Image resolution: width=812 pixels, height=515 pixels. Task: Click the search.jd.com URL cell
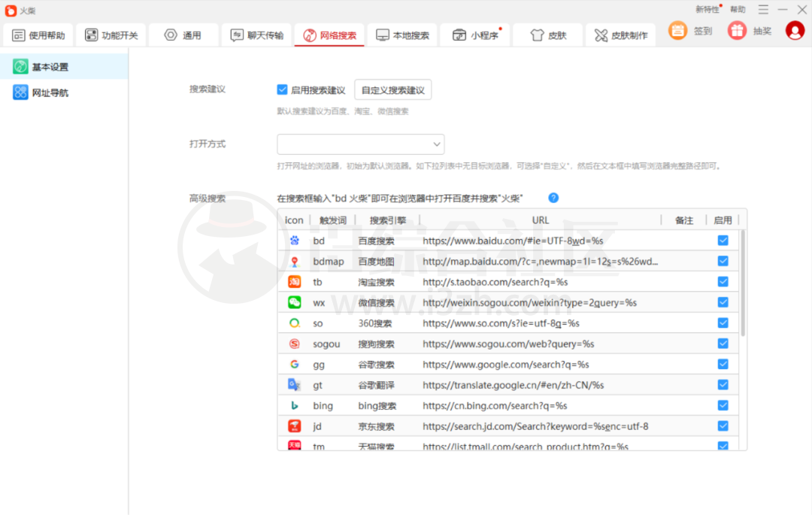point(535,426)
